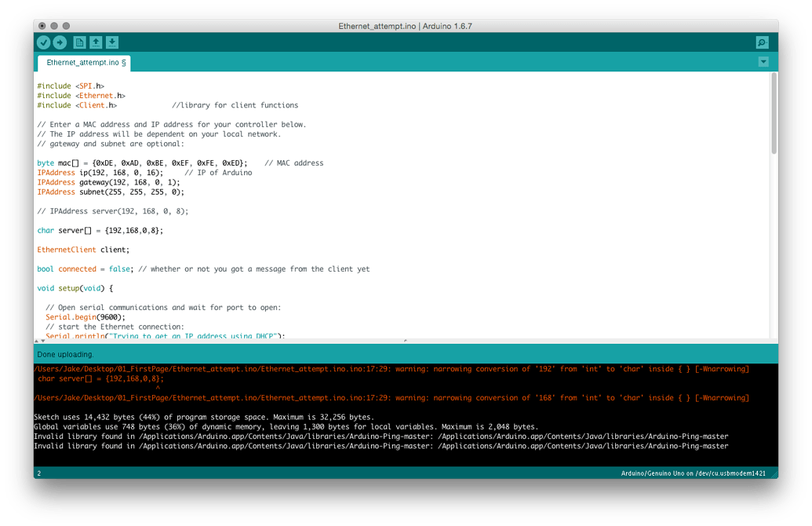Create a new sketch with New icon
812x526 pixels.
point(79,42)
